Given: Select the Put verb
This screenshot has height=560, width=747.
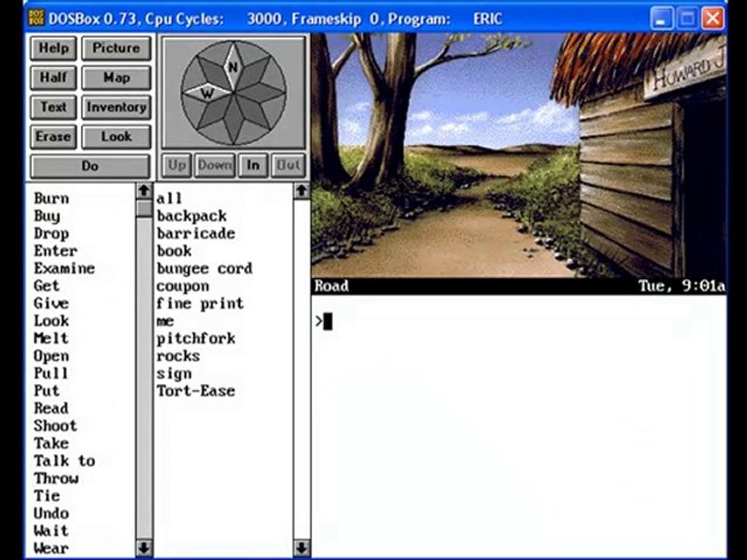Looking at the screenshot, I should coord(47,390).
